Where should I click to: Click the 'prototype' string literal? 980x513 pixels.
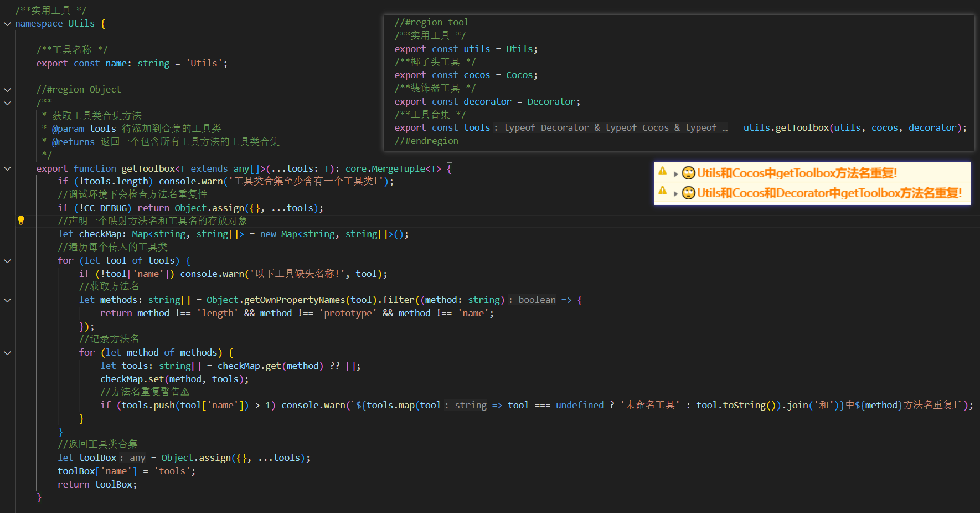348,314
